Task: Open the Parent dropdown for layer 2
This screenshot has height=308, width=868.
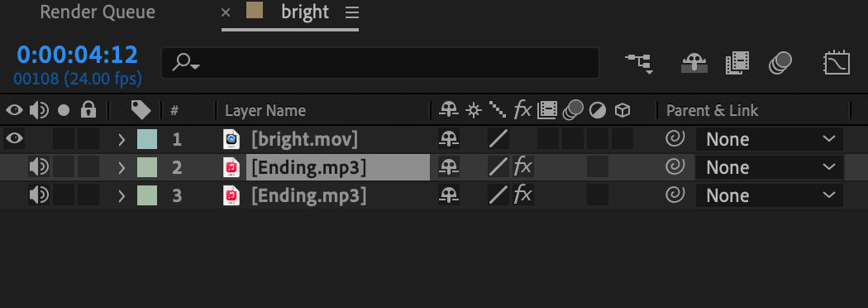Action: (x=770, y=167)
